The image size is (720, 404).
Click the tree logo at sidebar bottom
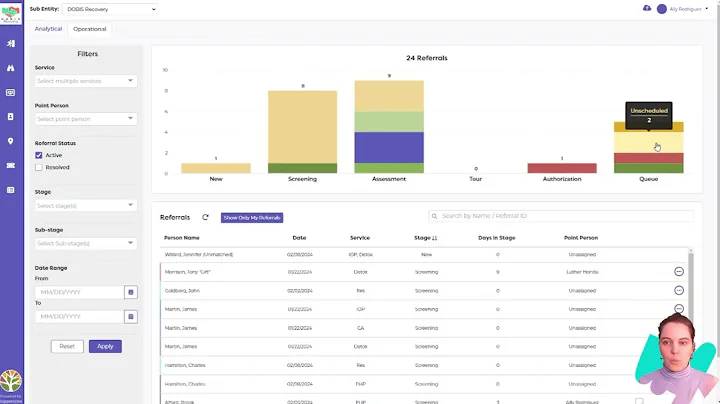coord(11,381)
